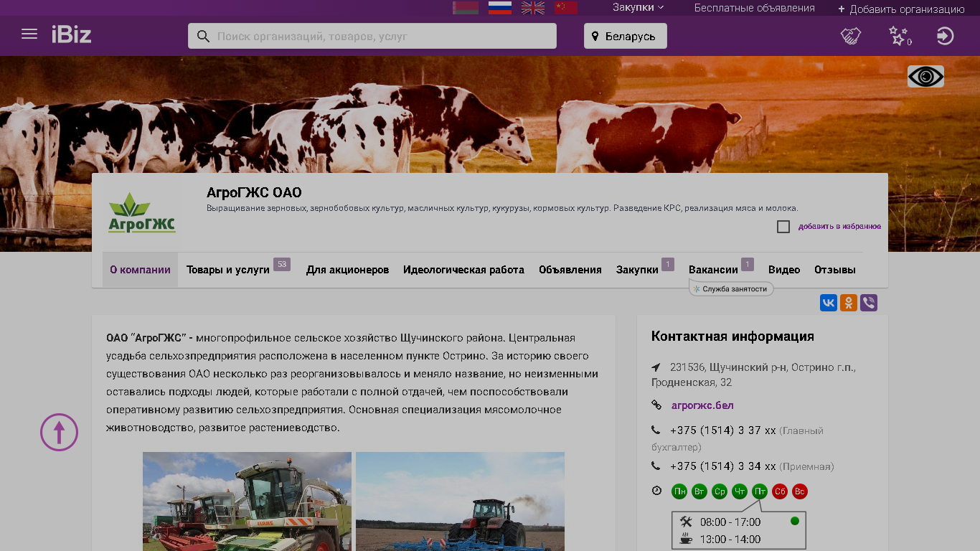Image resolution: width=980 pixels, height=551 pixels.
Task: Reveal phone +375 (1514) 3 34 xx
Action: [x=723, y=466]
